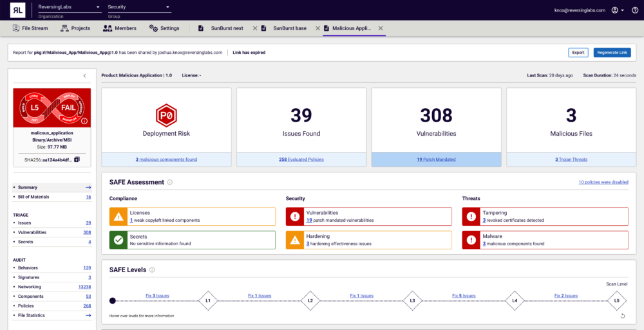The height and width of the screenshot is (330, 644).
Task: Open the ReversingLabs Organization dropdown
Action: tap(69, 7)
